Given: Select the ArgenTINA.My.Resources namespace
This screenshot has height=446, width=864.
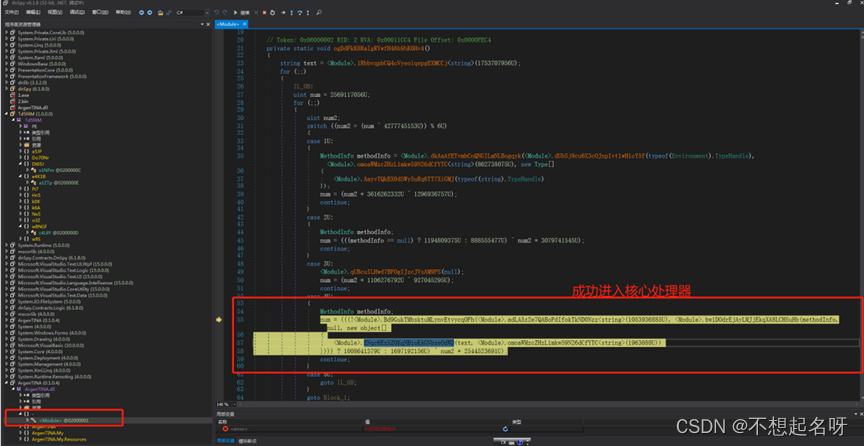Looking at the screenshot, I should pyautogui.click(x=59, y=439).
